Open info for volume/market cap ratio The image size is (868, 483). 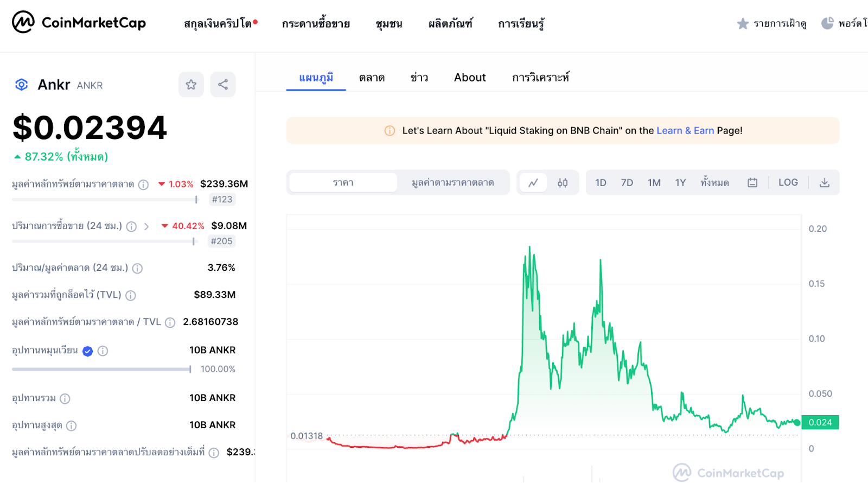[x=137, y=268]
